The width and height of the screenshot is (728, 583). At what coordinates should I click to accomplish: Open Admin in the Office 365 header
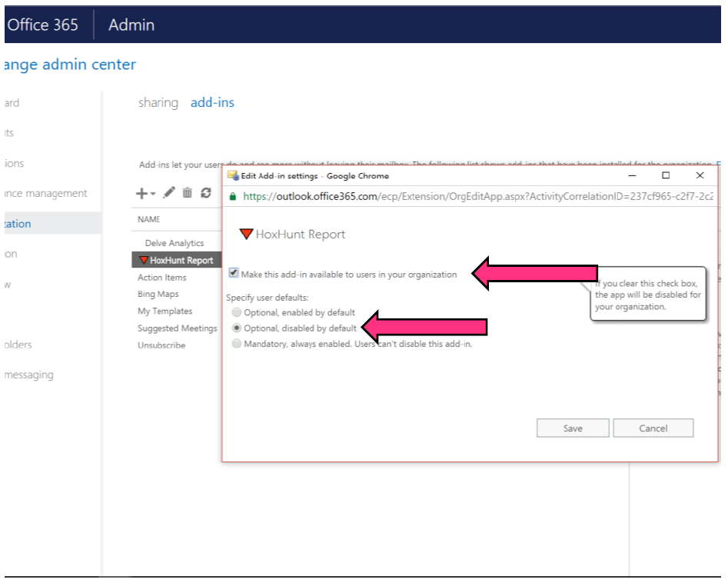tap(131, 25)
